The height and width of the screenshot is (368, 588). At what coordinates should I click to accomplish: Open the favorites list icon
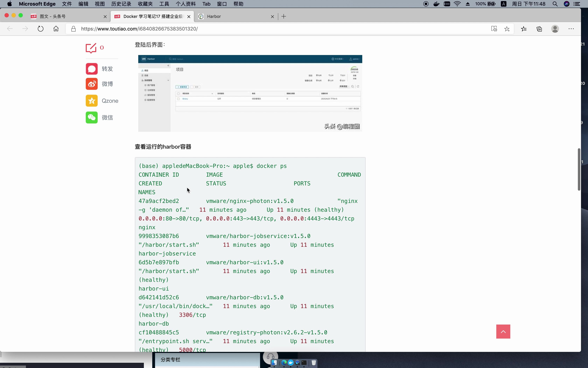click(x=524, y=29)
